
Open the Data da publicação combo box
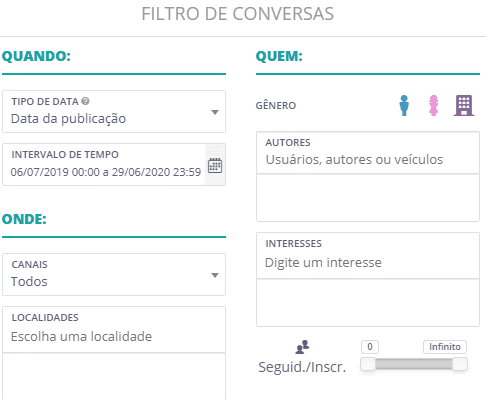[x=114, y=111]
